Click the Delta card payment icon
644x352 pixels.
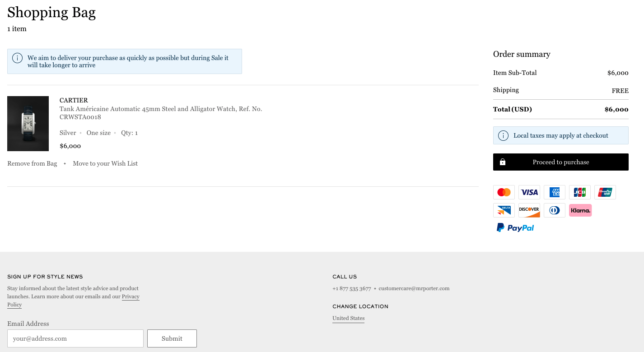[504, 210]
